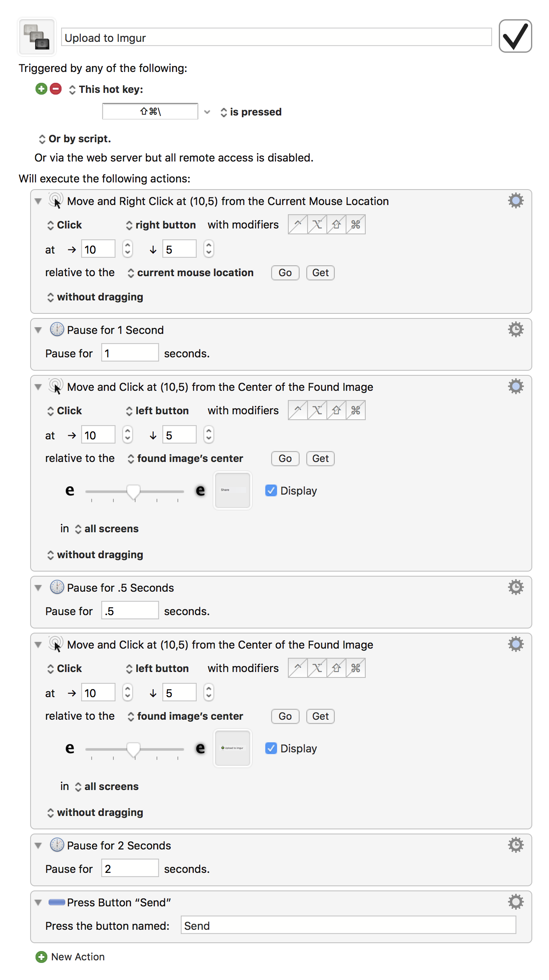Click the macro icon beside Upload to Imgur
This screenshot has width=549, height=980.
pyautogui.click(x=36, y=37)
